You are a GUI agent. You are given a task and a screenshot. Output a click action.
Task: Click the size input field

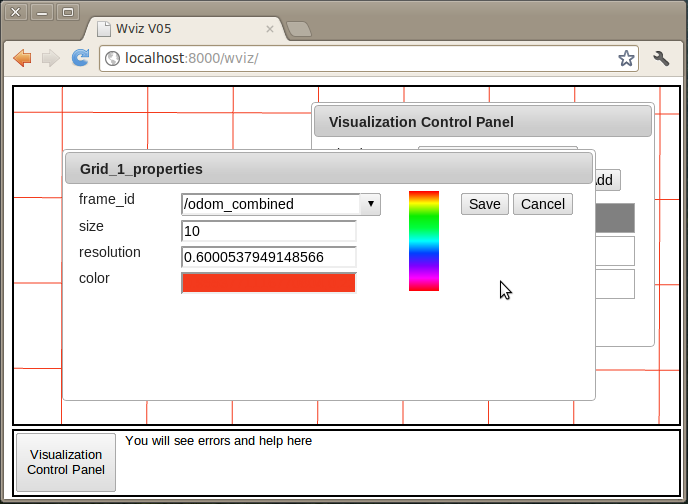tap(269, 231)
